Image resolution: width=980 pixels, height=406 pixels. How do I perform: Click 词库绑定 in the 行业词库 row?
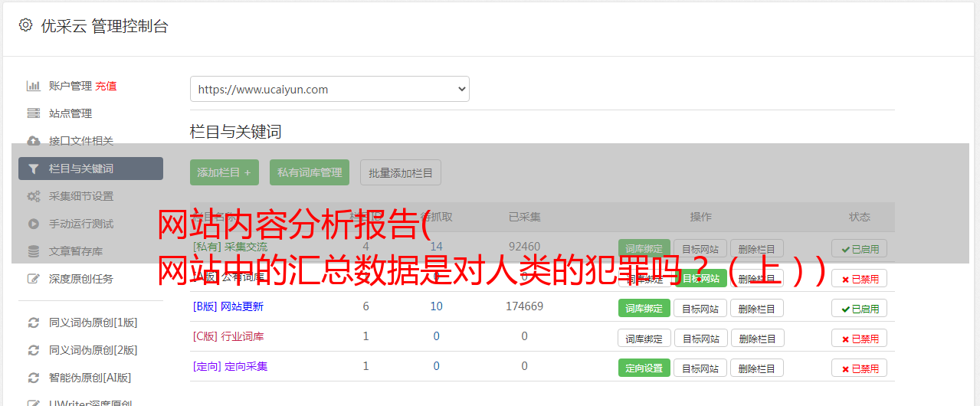(644, 338)
